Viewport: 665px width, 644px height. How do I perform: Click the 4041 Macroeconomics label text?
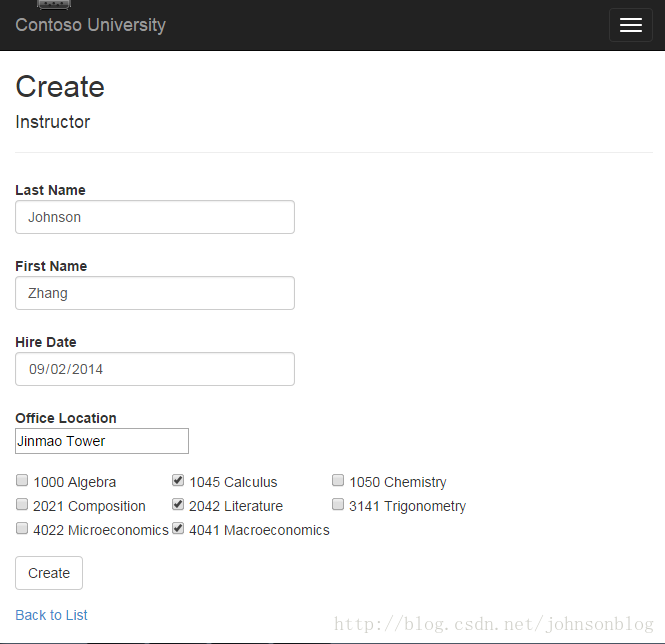(x=259, y=530)
